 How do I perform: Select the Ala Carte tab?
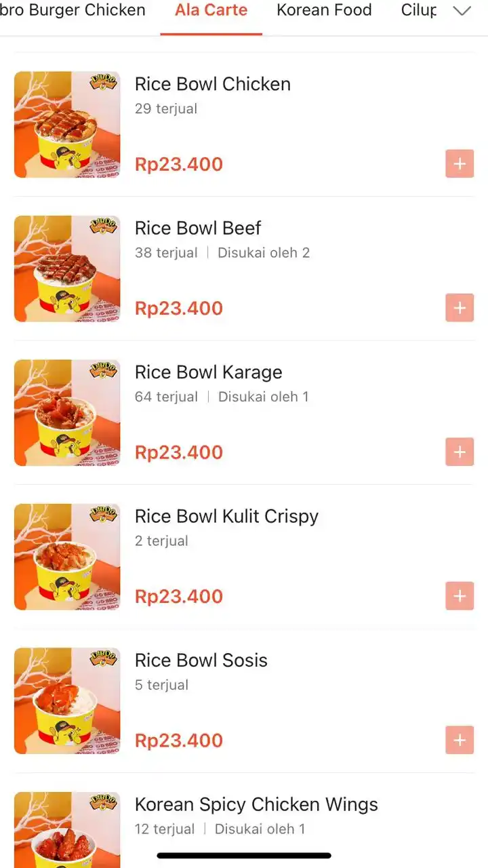click(211, 10)
